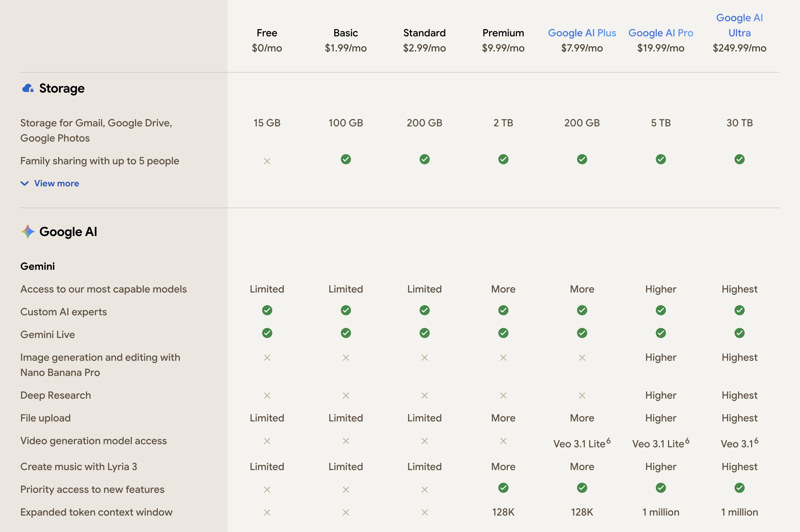800x532 pixels.
Task: Click the 30 TB storage value
Action: coord(740,123)
